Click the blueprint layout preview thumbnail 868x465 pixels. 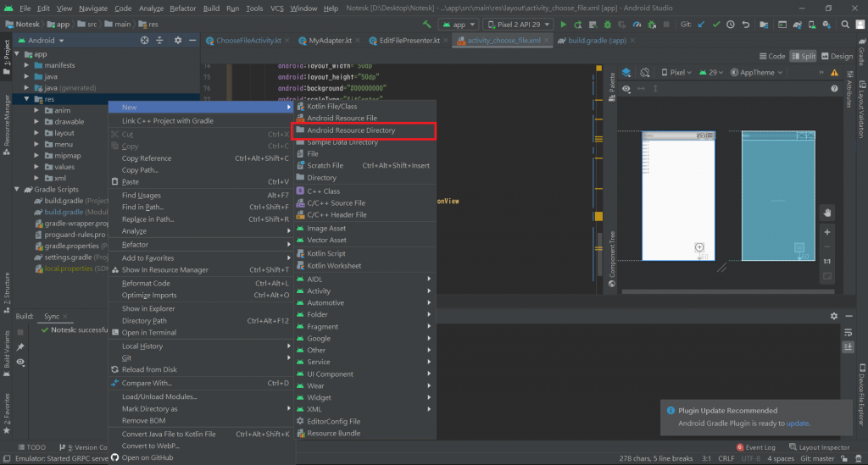778,196
